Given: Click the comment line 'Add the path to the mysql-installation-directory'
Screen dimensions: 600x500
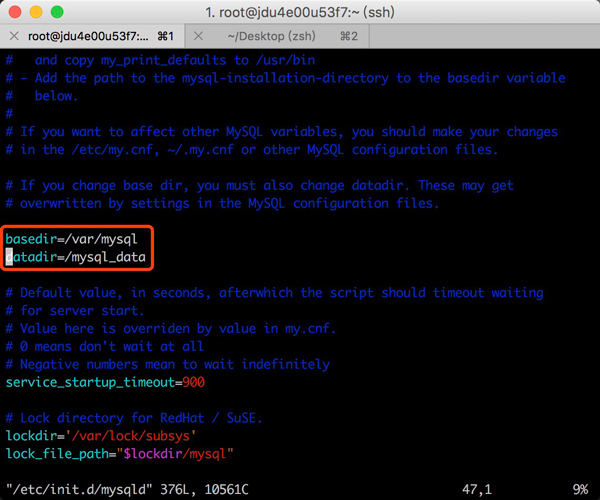Looking at the screenshot, I should pyautogui.click(x=285, y=78).
